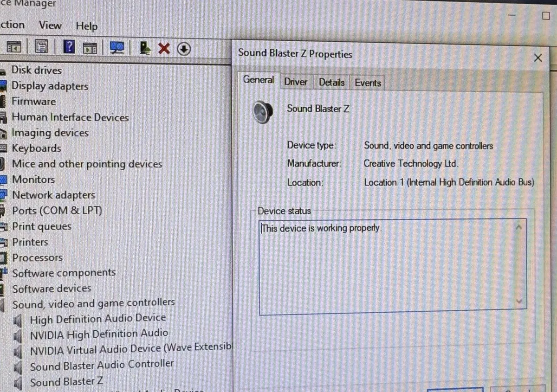Click the speaker icon in Sound Blaster Z Properties
The height and width of the screenshot is (392, 557).
pos(263,112)
